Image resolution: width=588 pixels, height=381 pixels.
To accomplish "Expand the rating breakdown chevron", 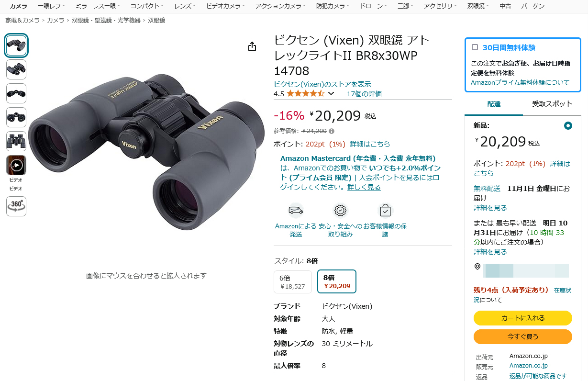I will click(331, 94).
